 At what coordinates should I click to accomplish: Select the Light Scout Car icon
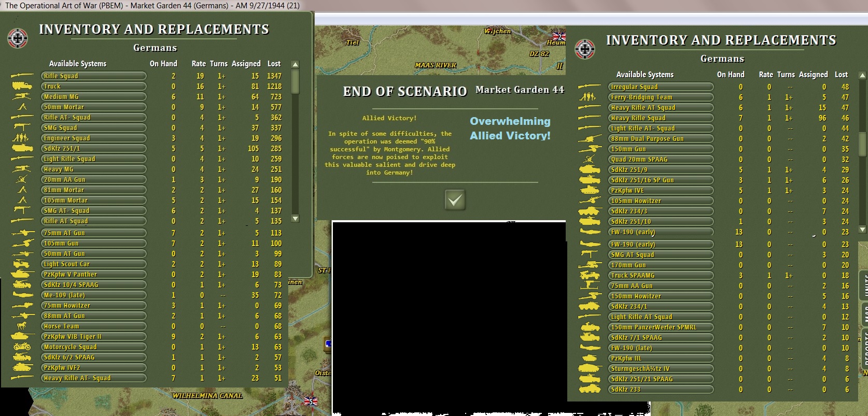[x=22, y=264]
